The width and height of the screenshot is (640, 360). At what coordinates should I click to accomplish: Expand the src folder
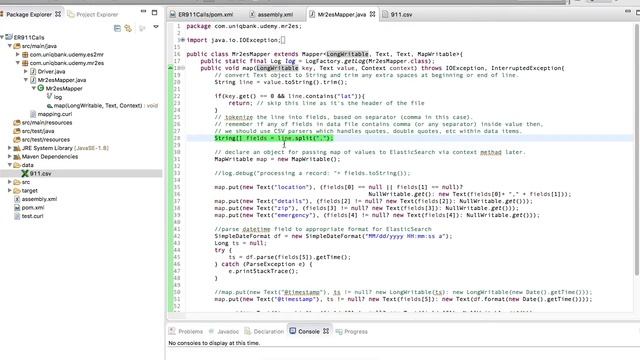point(10,182)
